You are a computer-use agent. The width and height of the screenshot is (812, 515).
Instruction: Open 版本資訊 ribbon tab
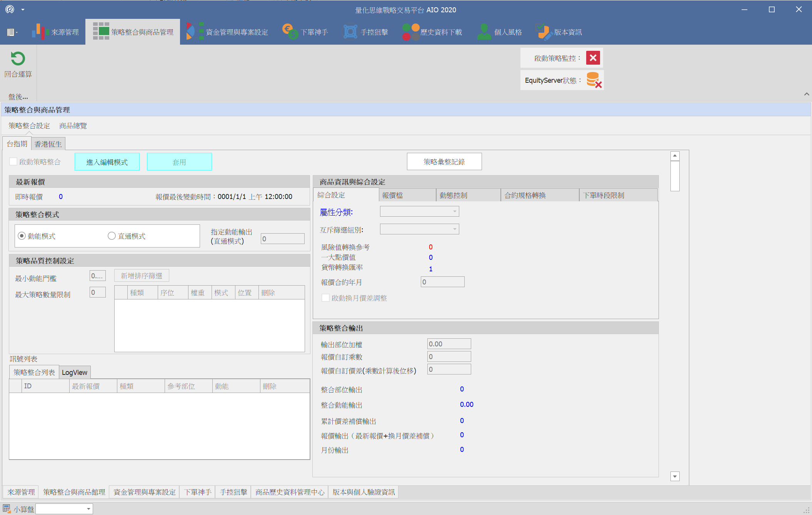point(559,32)
